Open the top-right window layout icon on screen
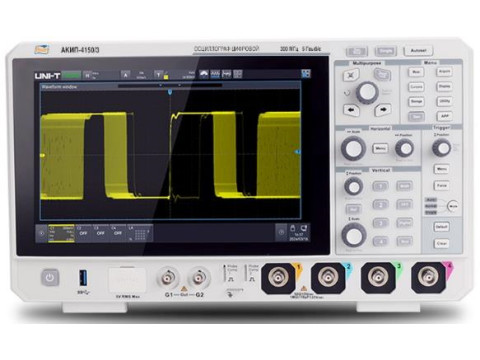 point(306,74)
